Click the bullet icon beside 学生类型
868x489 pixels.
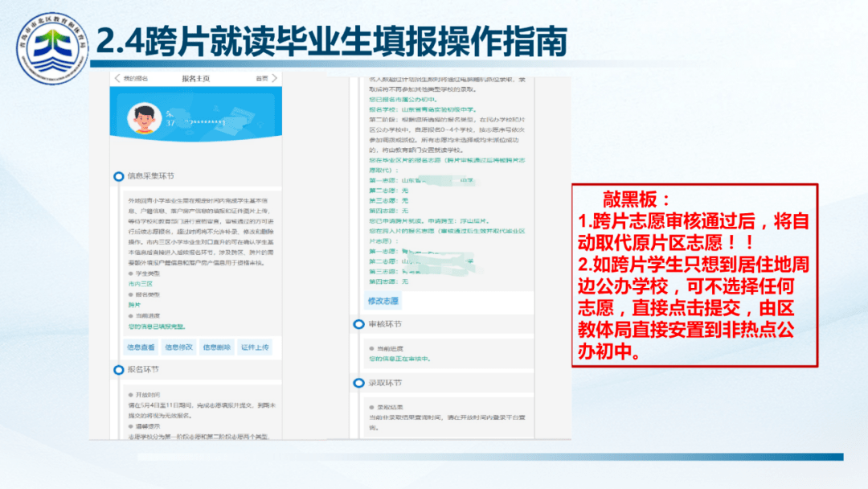pos(129,274)
